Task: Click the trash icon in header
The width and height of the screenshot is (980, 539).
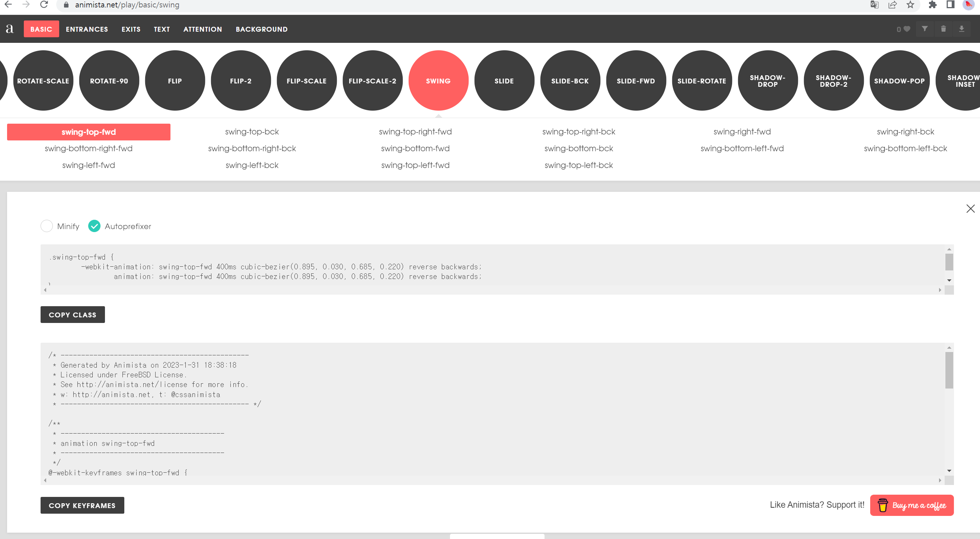Action: pos(943,29)
